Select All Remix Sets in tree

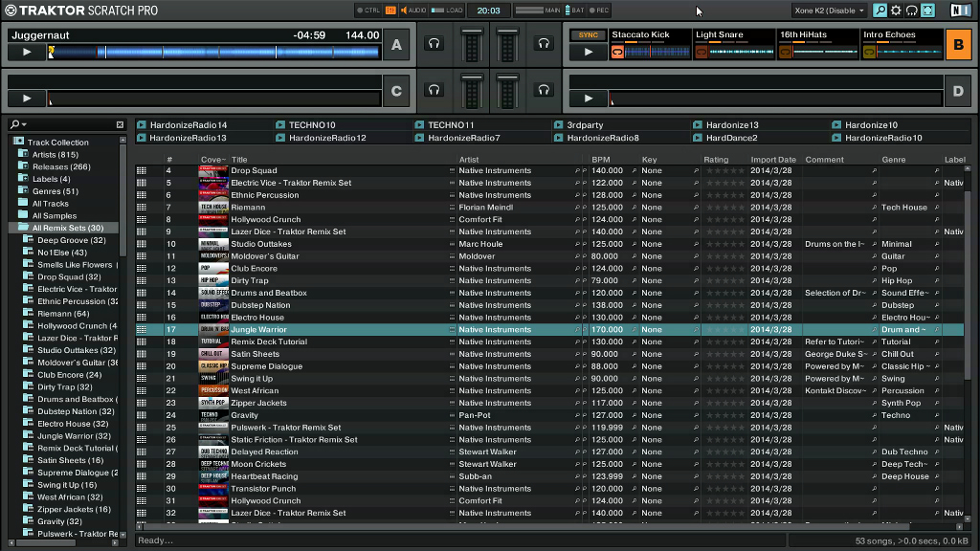click(68, 228)
